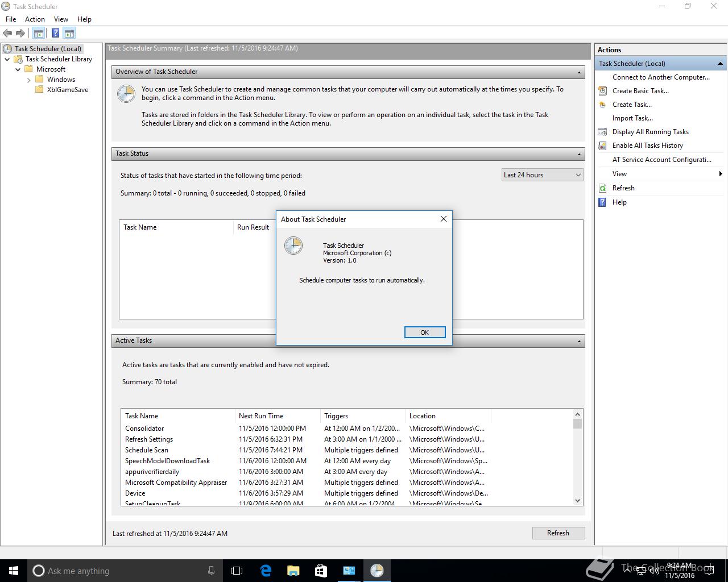Collapse the Task Scheduler Library node

pyautogui.click(x=7, y=59)
